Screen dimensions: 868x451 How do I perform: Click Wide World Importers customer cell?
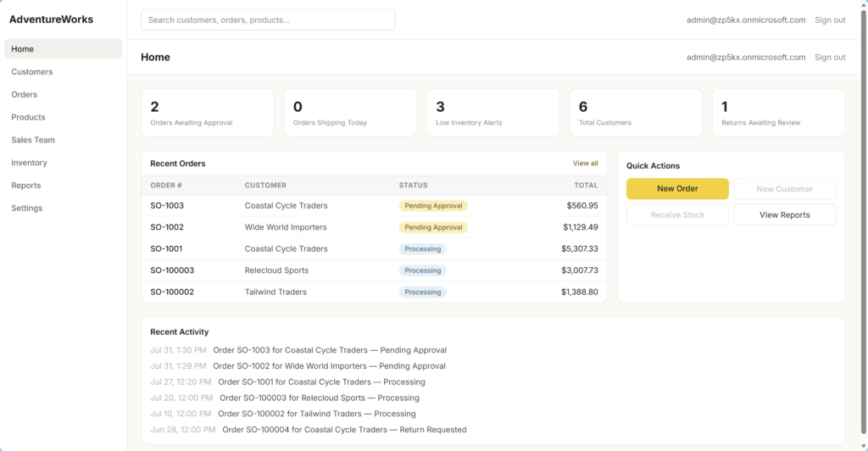286,227
